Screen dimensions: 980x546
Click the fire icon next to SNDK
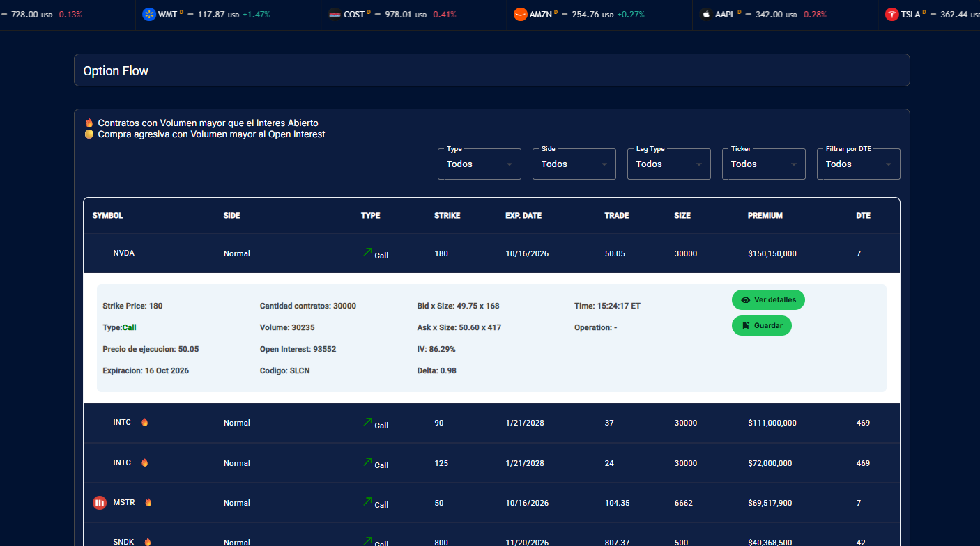[x=147, y=542]
